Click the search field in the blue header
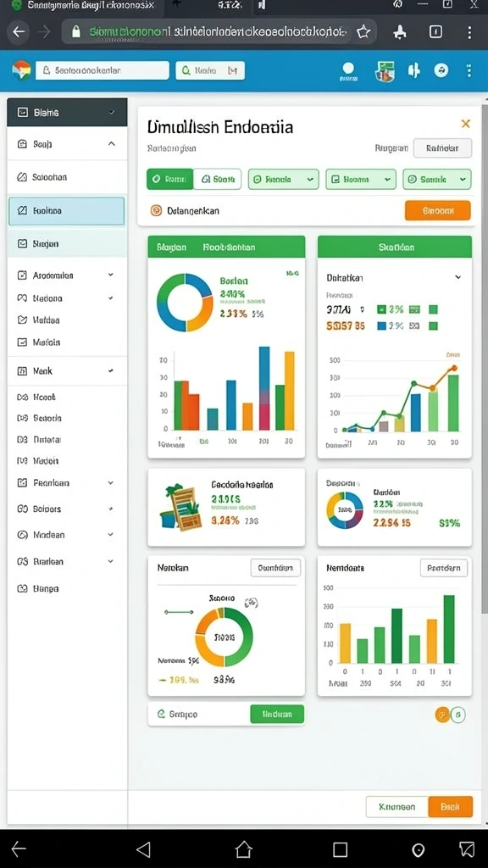This screenshot has height=868, width=488. 103,70
